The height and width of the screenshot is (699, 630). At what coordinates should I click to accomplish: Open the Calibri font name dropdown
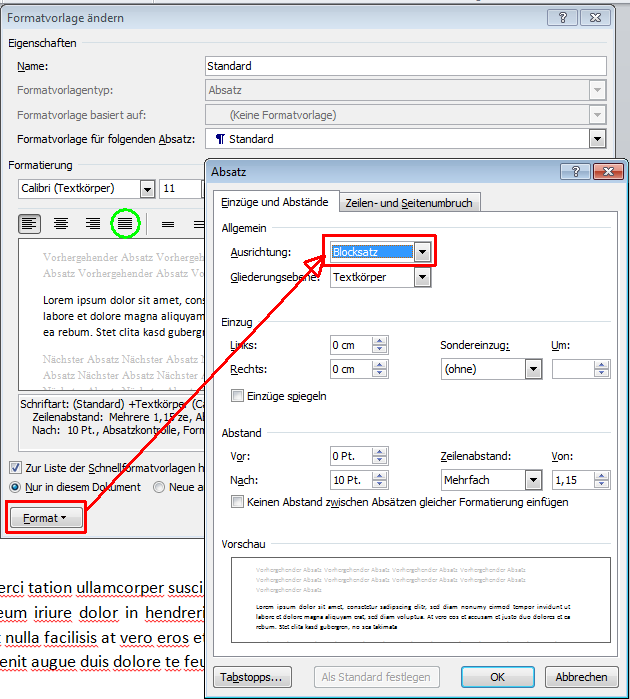[147, 189]
